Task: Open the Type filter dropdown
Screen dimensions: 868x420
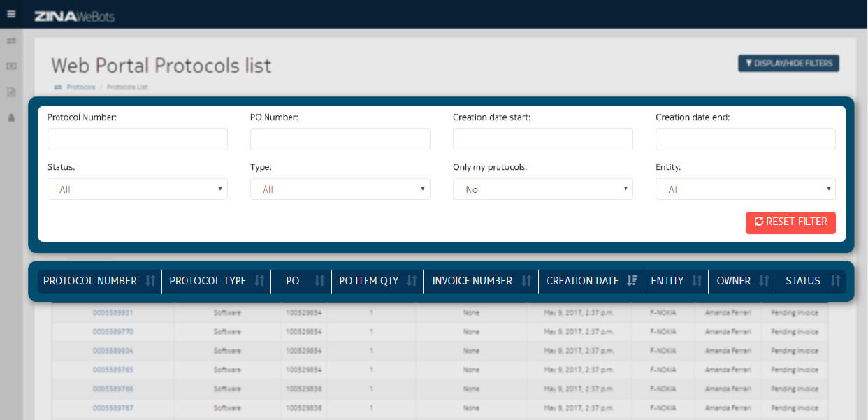Action: coord(340,189)
